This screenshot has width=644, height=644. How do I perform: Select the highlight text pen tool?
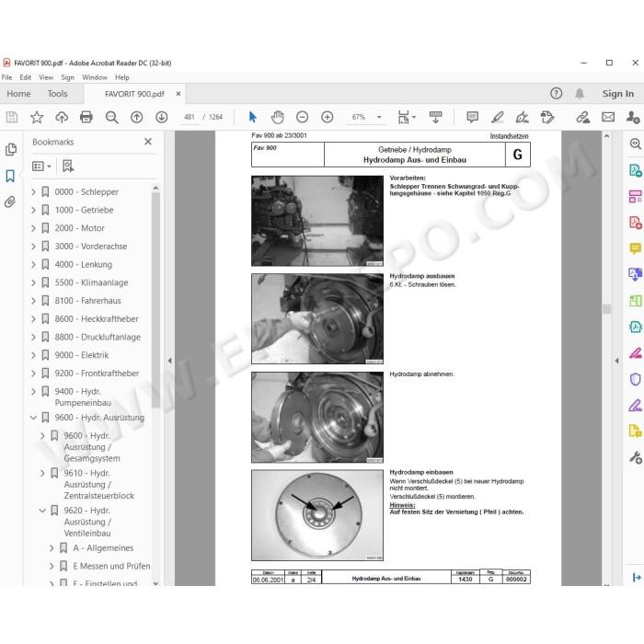tap(498, 117)
